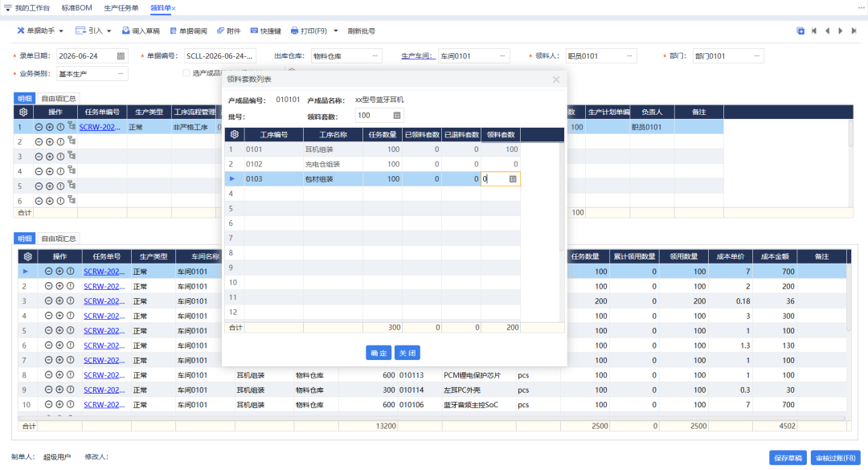Click the lower grid horizontal scrollbar
The image size is (868, 470).
click(x=432, y=418)
